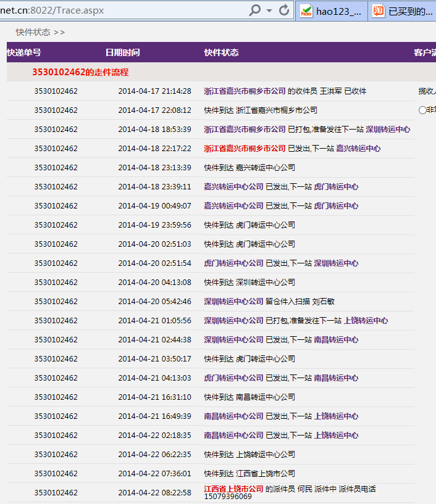
Task: Open 上饶转运中心 link in 01:05:56 row
Action: pyautogui.click(x=366, y=321)
